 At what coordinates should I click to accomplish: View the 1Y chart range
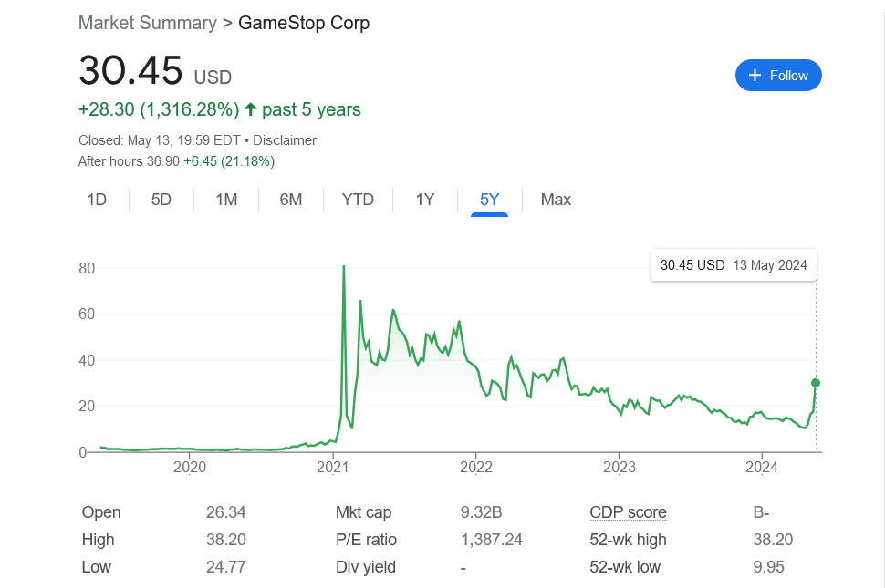pyautogui.click(x=425, y=200)
